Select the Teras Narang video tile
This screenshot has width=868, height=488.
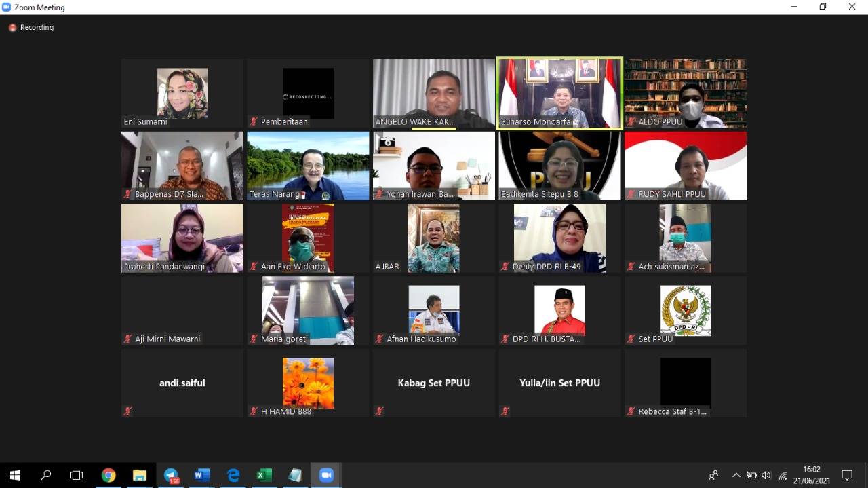[308, 166]
